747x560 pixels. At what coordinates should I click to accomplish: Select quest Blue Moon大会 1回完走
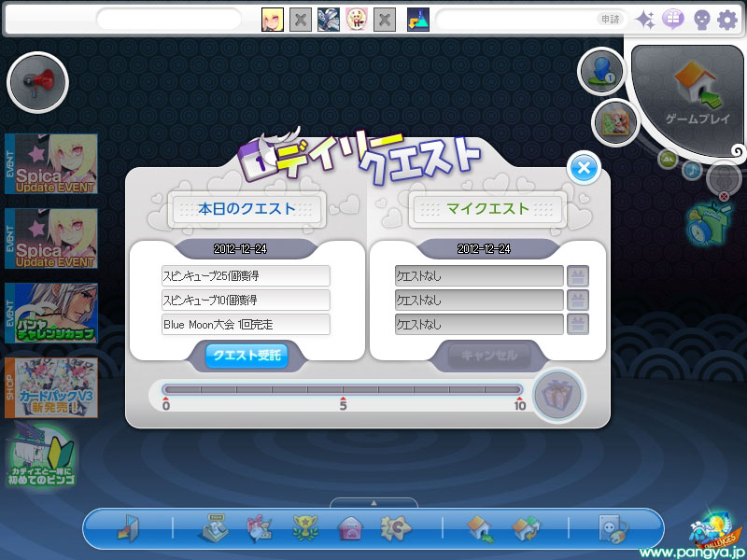(x=246, y=324)
